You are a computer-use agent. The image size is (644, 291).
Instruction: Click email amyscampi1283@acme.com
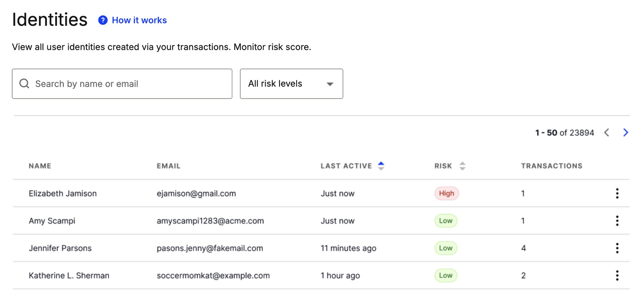[x=210, y=221]
